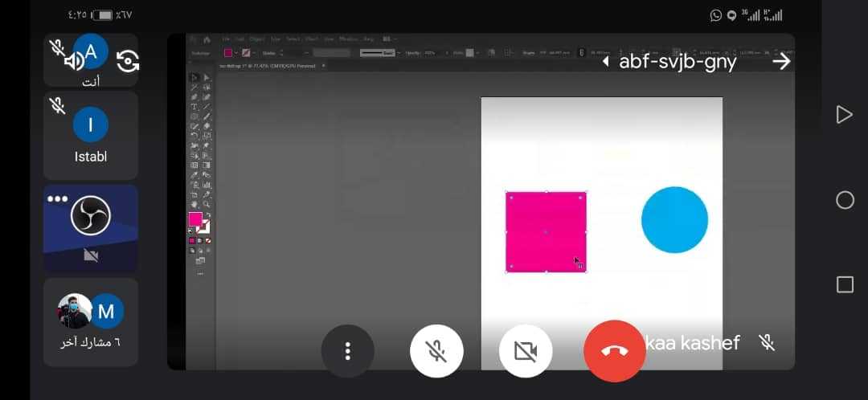The width and height of the screenshot is (868, 400).
Task: Turn on camera with the white video button
Action: 525,351
